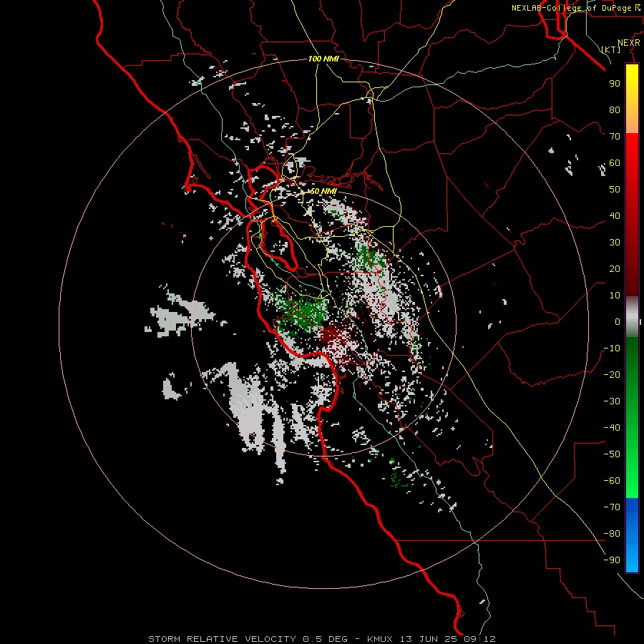Click the positive 30 scale value

[615, 243]
